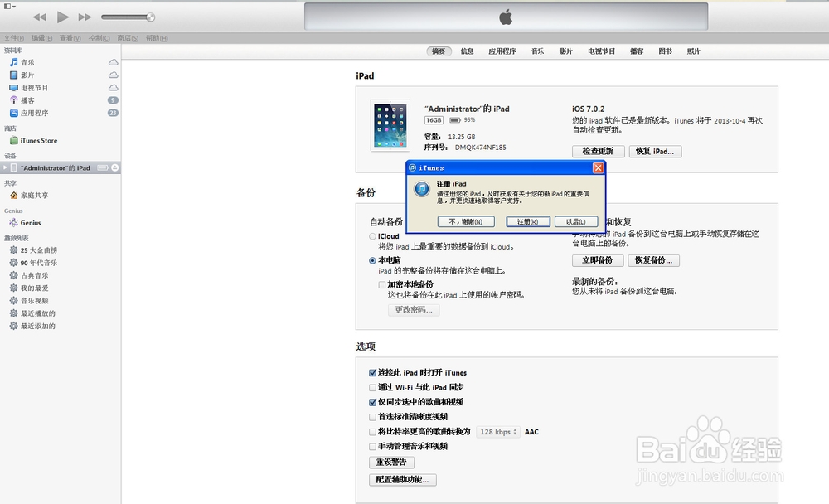The image size is (829, 504).
Task: Click the play button
Action: [63, 17]
